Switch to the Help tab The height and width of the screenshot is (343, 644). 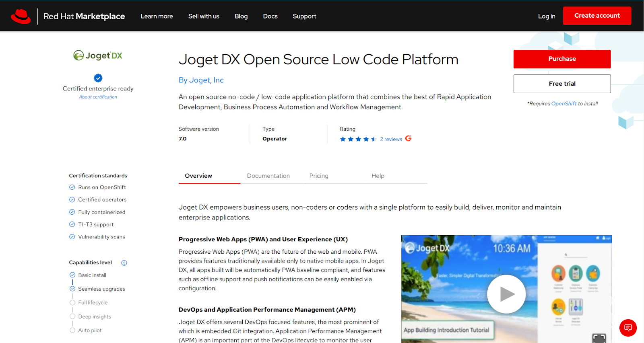(x=396, y=176)
